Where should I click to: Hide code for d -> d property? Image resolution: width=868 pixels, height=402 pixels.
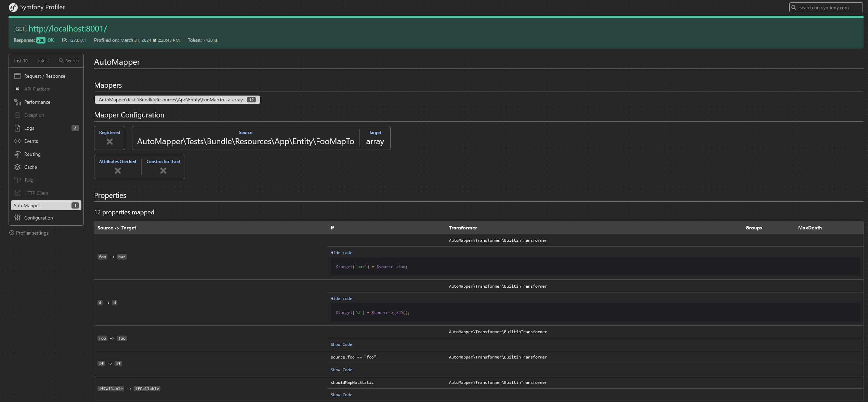coord(341,299)
